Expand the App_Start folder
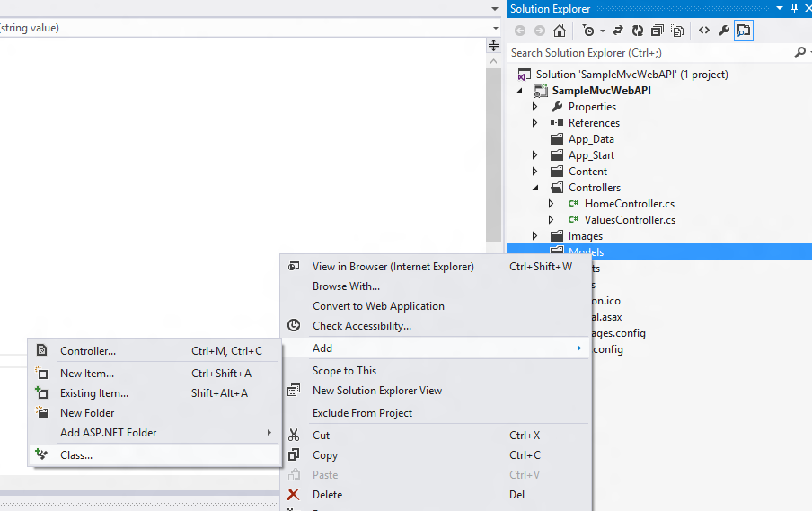 coord(535,155)
